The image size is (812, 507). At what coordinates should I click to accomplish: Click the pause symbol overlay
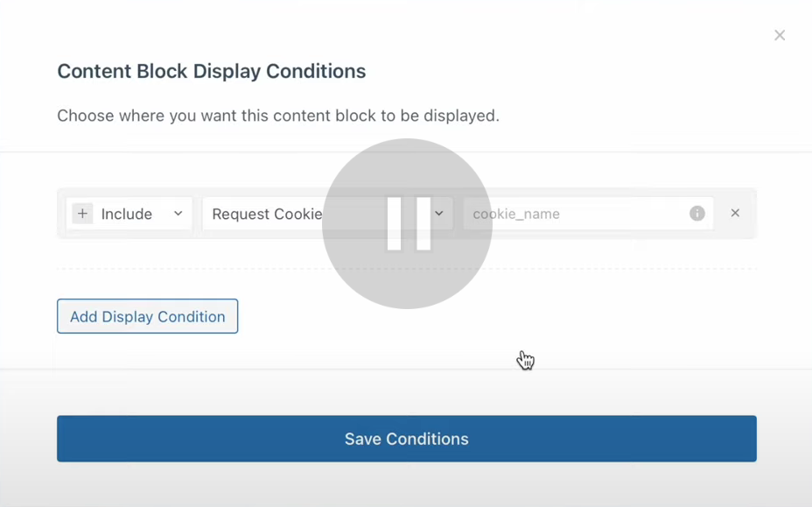click(408, 223)
